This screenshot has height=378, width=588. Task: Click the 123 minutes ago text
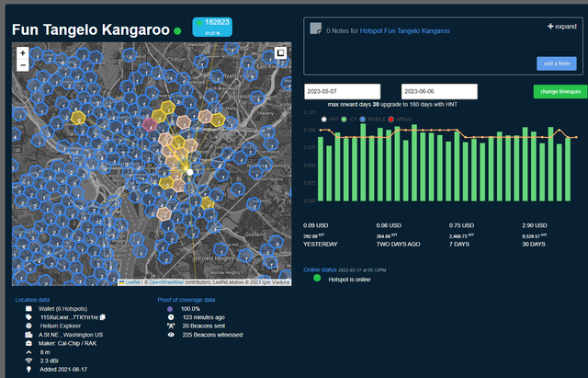[204, 317]
